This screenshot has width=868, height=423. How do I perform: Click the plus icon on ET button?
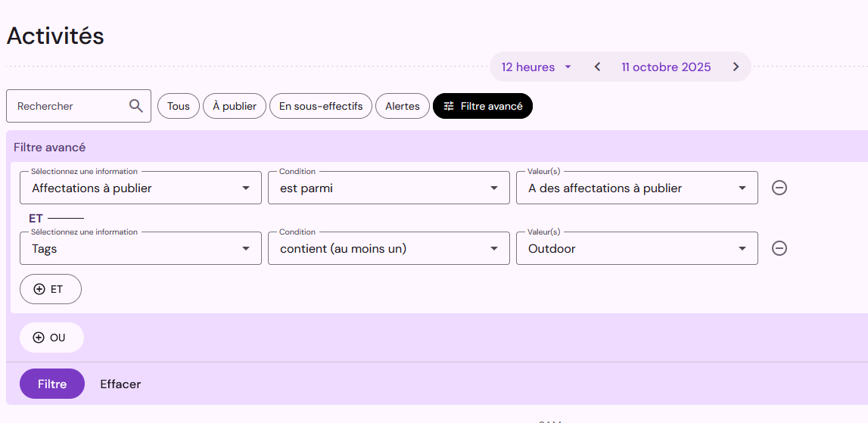(39, 289)
